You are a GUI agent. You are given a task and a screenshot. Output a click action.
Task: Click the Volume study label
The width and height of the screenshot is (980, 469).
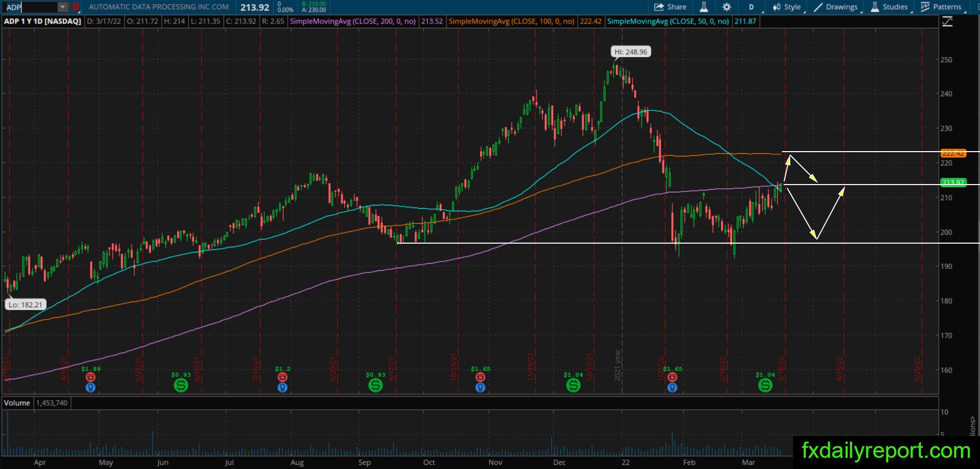click(17, 403)
